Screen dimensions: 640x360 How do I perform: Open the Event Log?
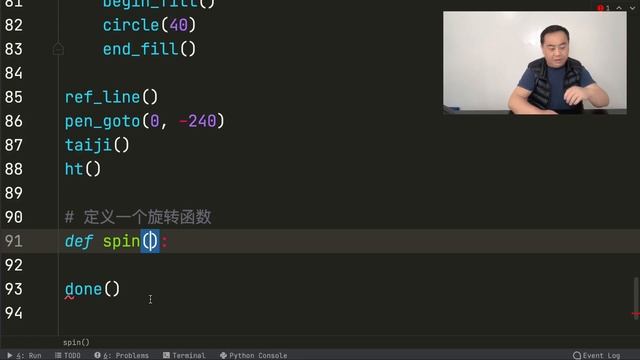click(597, 355)
